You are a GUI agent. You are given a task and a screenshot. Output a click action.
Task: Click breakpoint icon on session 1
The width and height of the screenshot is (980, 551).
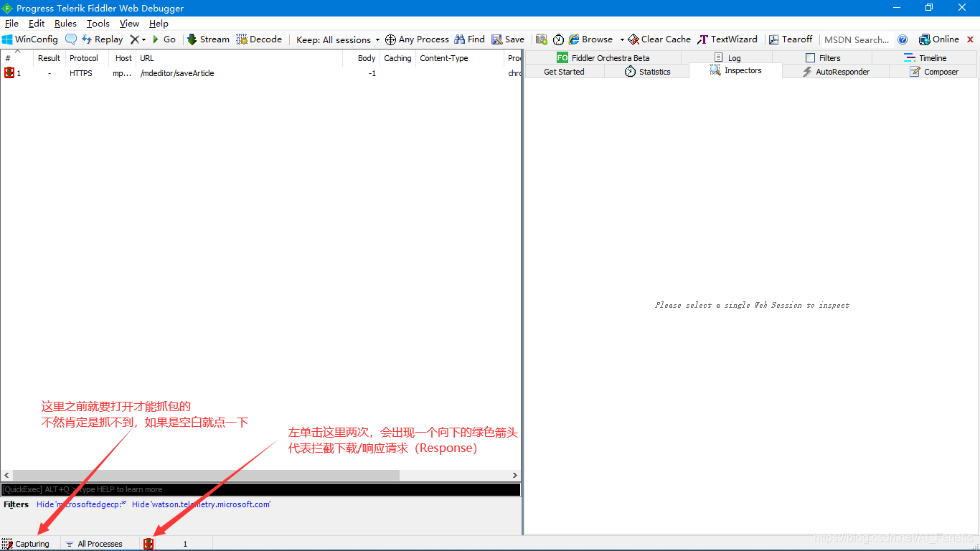(9, 72)
